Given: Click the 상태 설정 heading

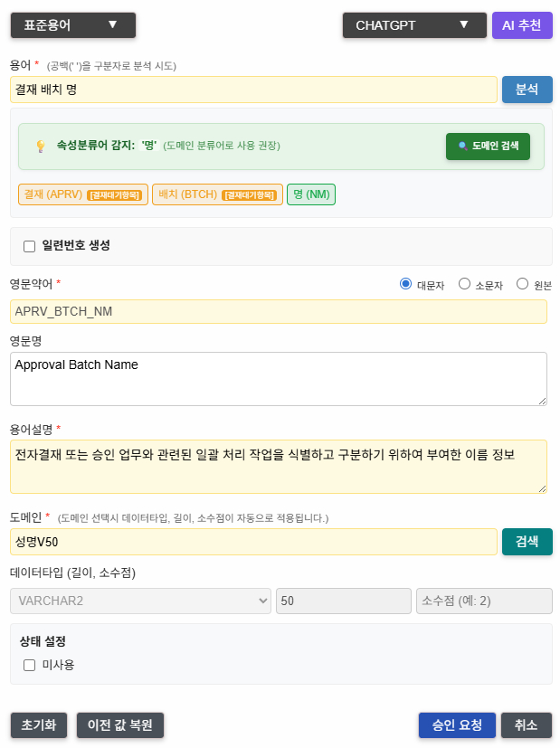Looking at the screenshot, I should [43, 641].
